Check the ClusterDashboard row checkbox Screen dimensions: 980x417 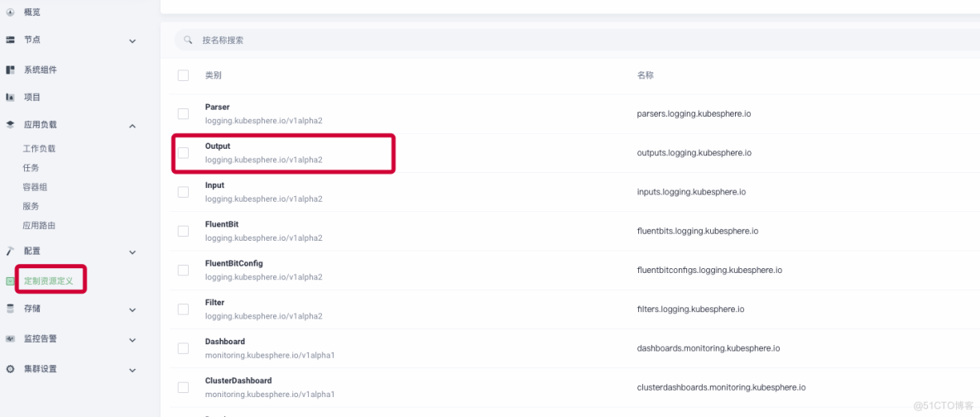(183, 387)
